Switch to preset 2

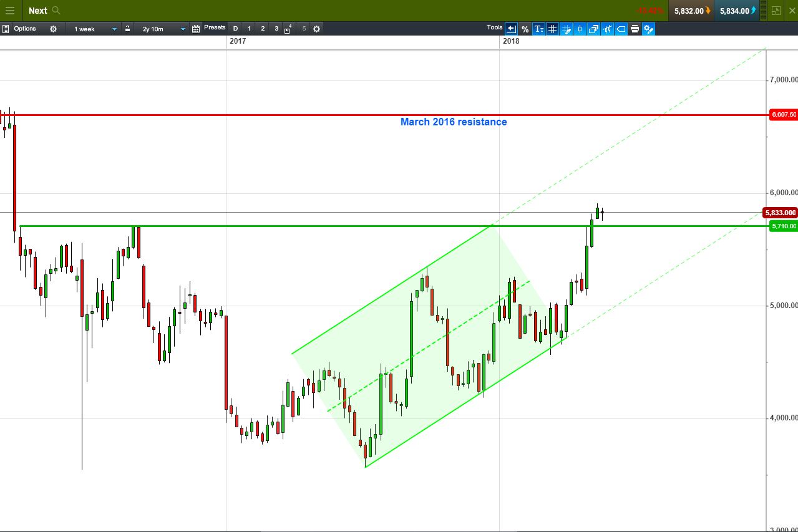tap(263, 29)
